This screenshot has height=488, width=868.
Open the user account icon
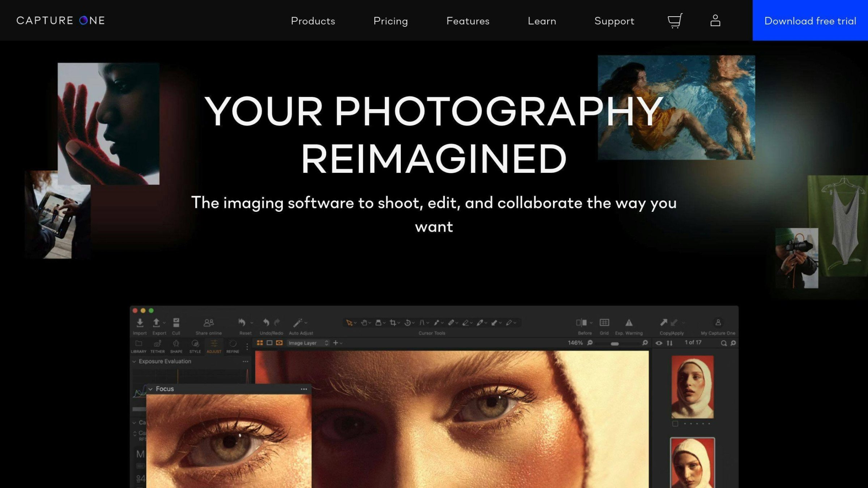715,21
